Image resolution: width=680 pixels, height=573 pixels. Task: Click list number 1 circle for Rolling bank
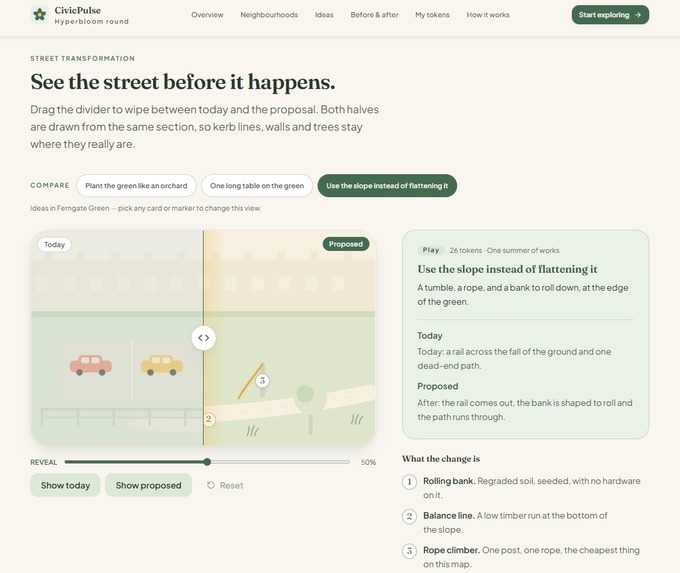[x=409, y=482]
